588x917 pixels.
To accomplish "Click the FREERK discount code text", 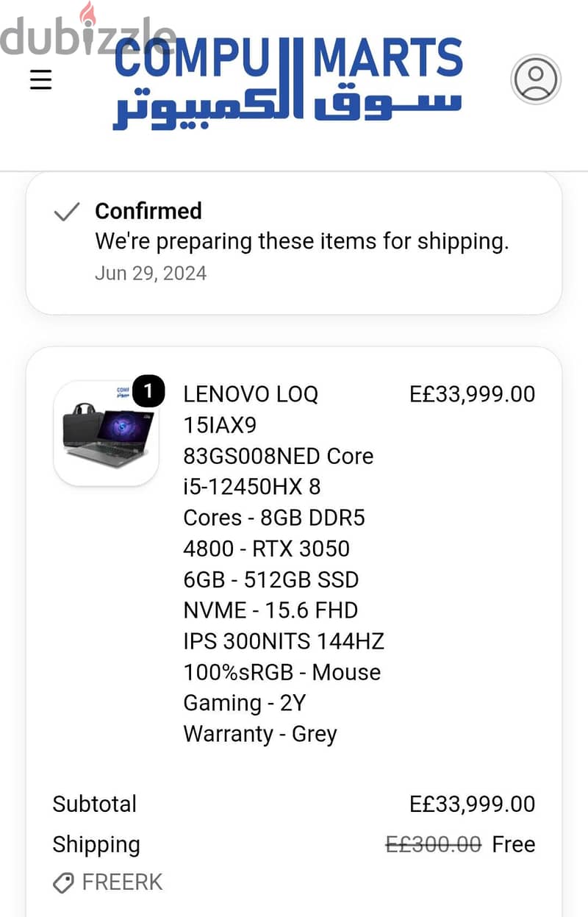I will pos(122,882).
